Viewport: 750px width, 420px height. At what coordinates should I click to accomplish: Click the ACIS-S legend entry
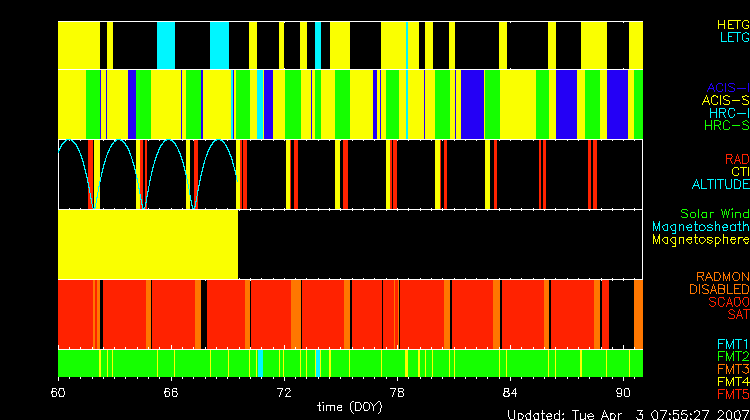click(725, 100)
